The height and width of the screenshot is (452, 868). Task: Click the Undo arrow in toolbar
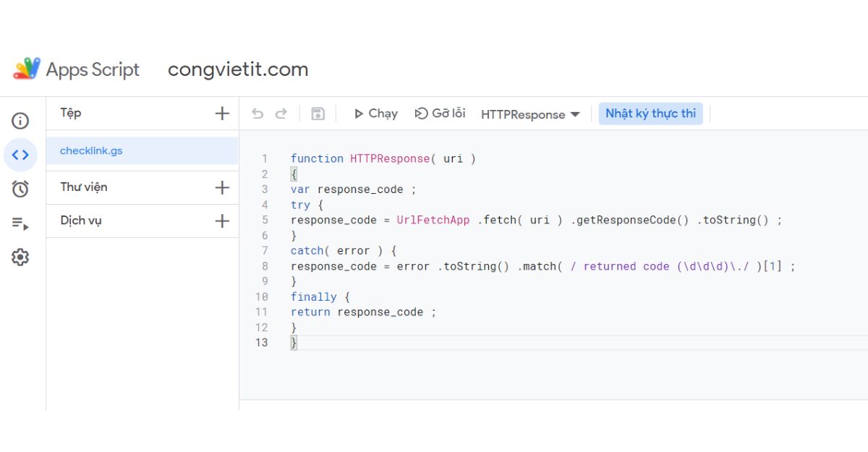pos(258,114)
